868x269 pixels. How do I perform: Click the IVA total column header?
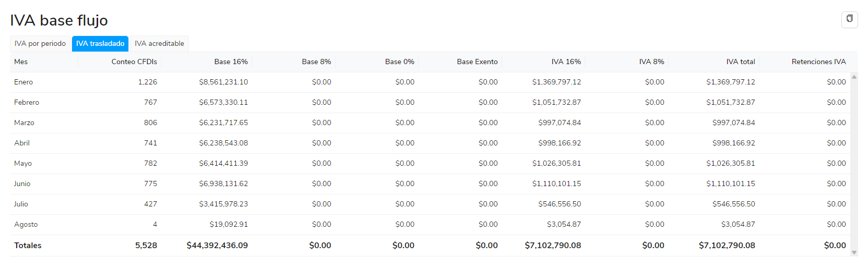(x=740, y=62)
